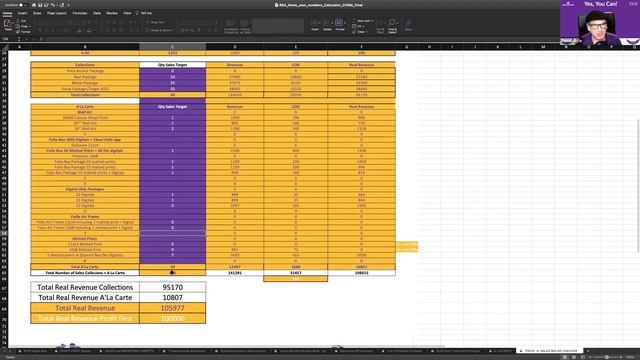Select the cell showing 95170
The height and width of the screenshot is (360, 640).
pos(172,287)
